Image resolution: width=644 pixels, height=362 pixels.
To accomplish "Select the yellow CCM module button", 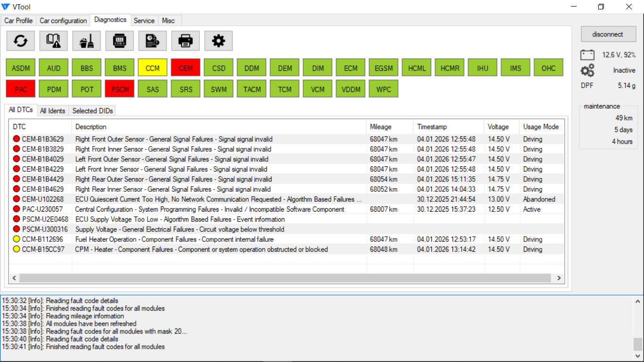I will pos(153,68).
